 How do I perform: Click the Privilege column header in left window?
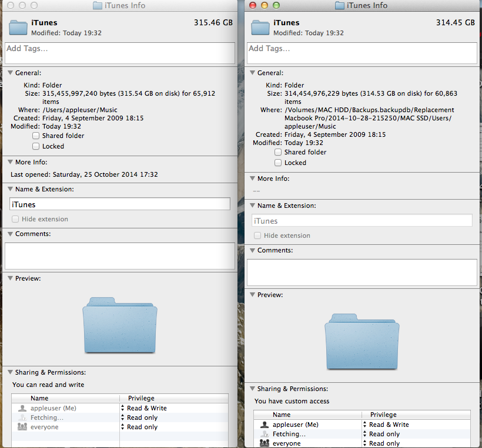coord(174,398)
